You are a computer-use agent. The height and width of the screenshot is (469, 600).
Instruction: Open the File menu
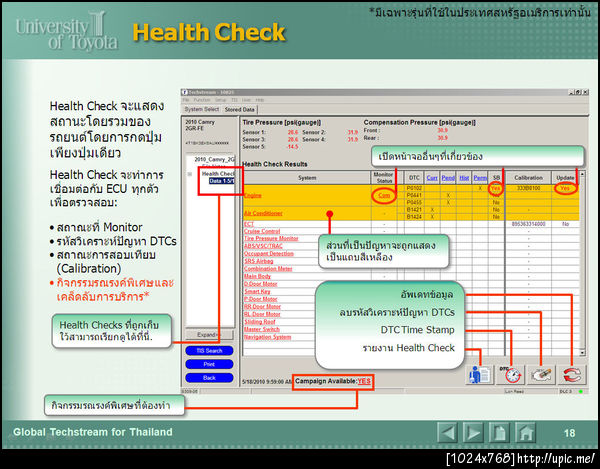click(x=186, y=100)
